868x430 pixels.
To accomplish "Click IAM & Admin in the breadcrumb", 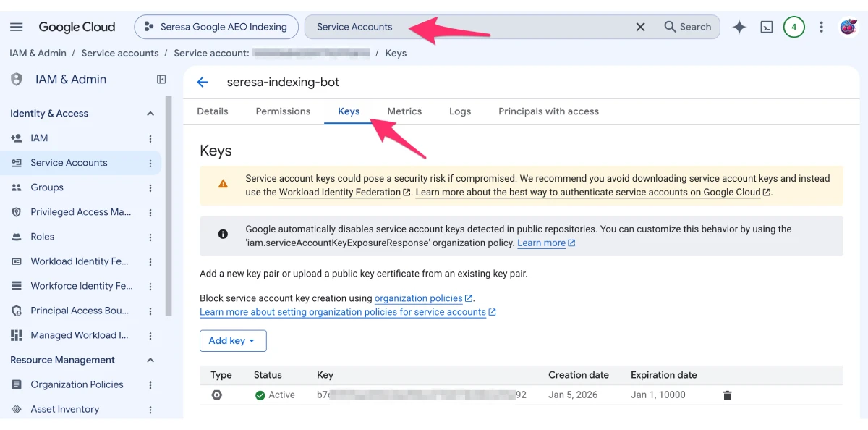I will point(38,53).
